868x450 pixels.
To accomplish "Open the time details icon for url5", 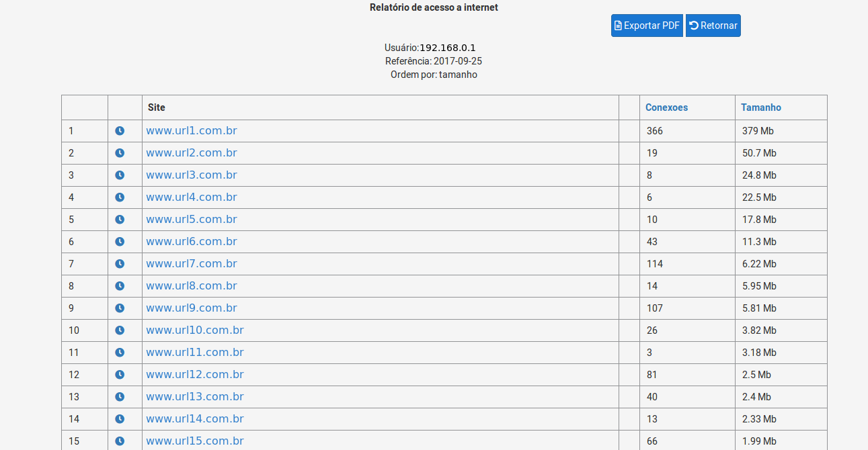I will pos(120,220).
